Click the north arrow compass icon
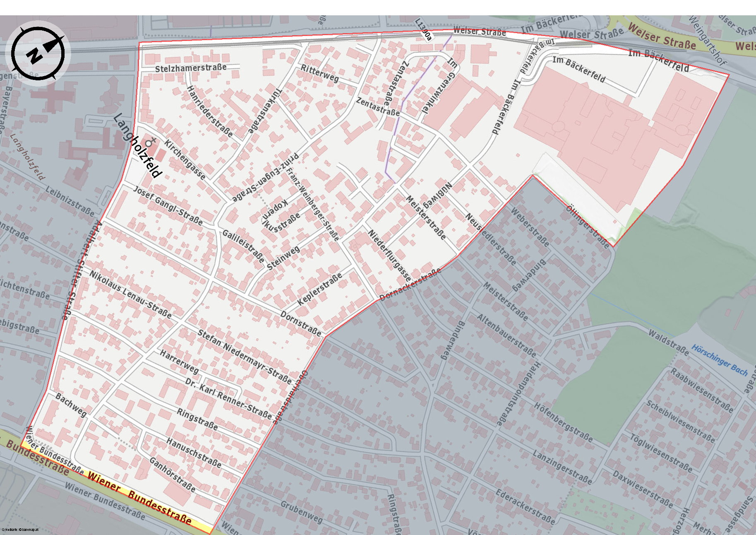Viewport: 756px width, 535px height. [x=38, y=53]
